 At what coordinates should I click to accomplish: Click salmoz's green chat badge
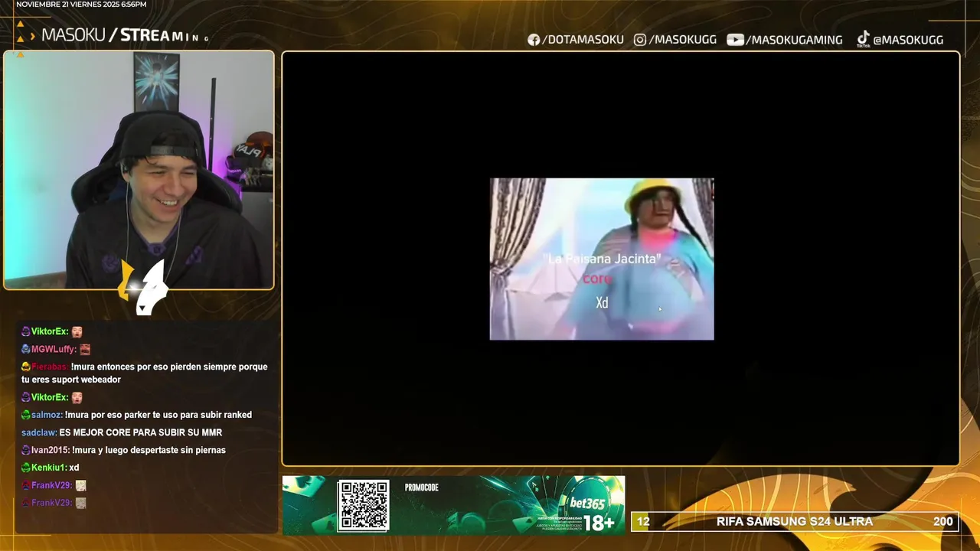(26, 415)
